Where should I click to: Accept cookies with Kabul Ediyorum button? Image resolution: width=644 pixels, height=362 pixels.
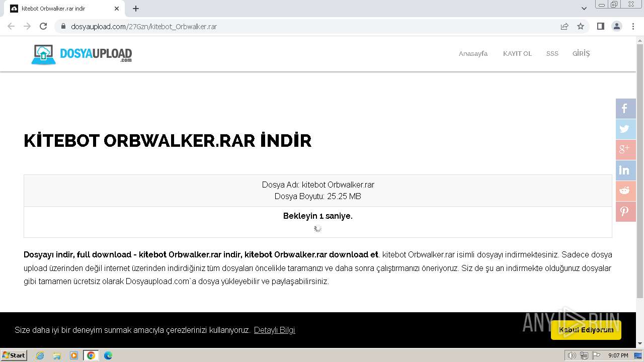click(586, 330)
